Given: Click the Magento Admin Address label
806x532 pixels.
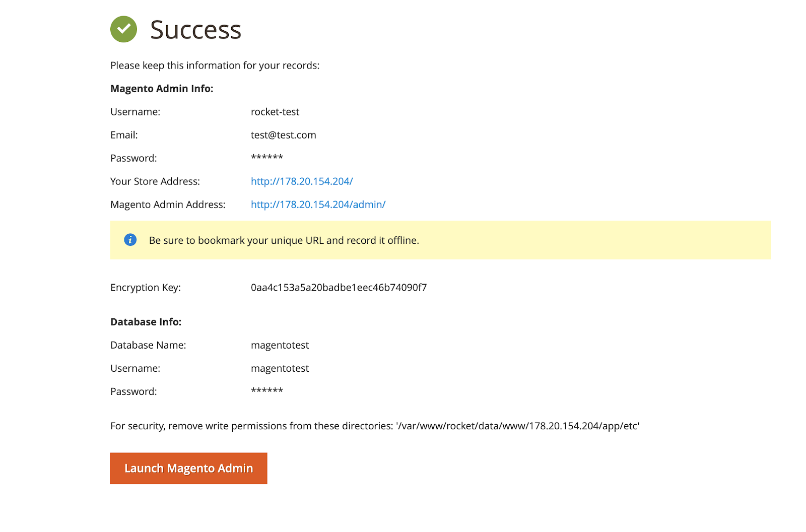Looking at the screenshot, I should [168, 205].
